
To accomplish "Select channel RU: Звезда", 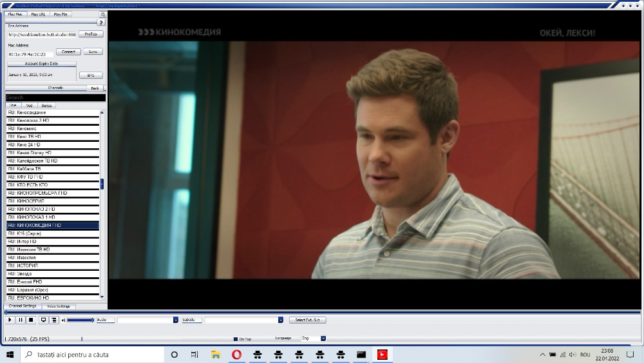I will [53, 274].
